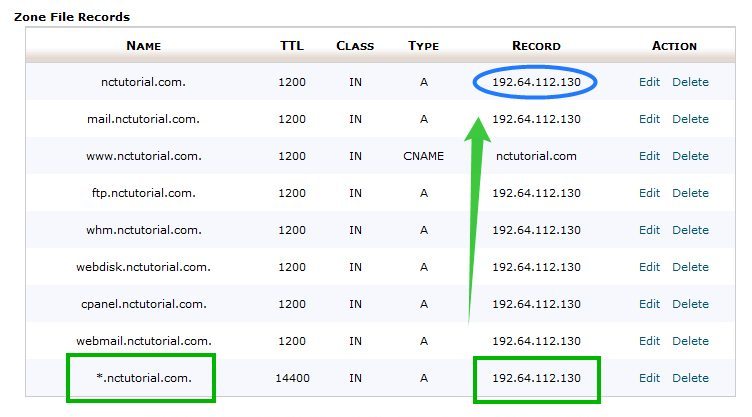Screen dimensions: 752x417
Task: Delete the wildcard *.nctutorial.com. record
Action: (690, 378)
